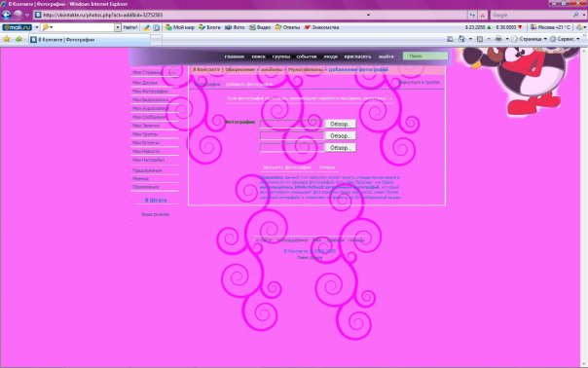
Task: Select the В Контакте | Фотографии tab
Action: (90, 39)
